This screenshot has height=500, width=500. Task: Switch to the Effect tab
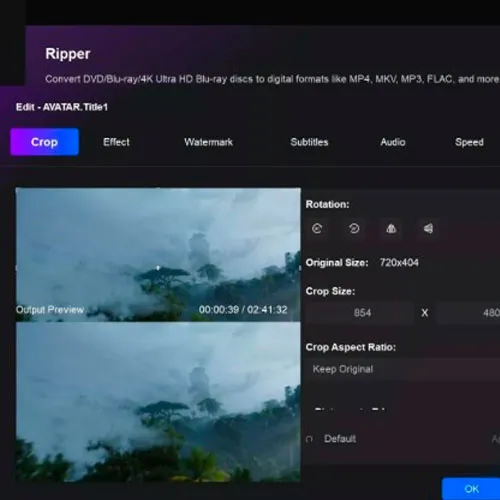click(x=116, y=142)
